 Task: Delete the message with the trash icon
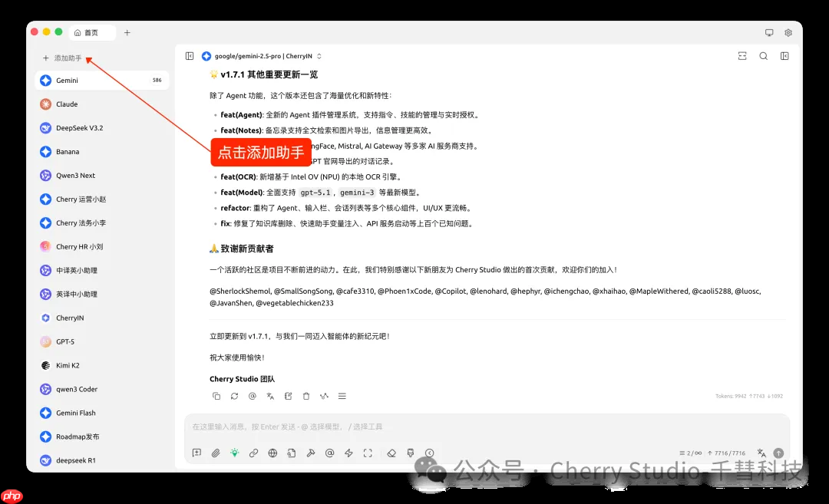click(x=306, y=396)
